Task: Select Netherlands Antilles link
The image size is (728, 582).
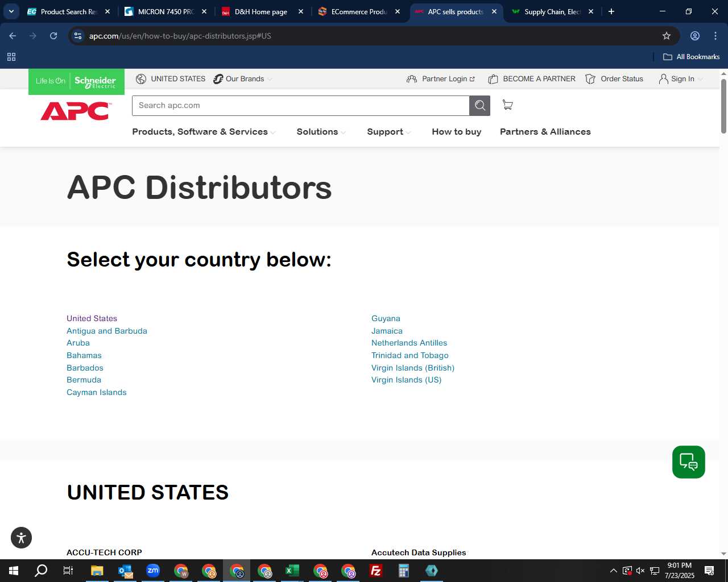Action: 409,343
